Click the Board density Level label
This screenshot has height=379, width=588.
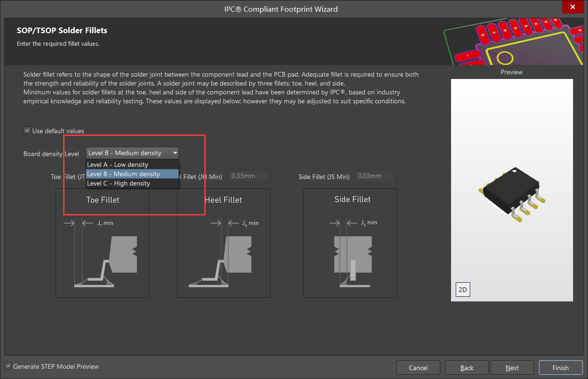tap(51, 154)
